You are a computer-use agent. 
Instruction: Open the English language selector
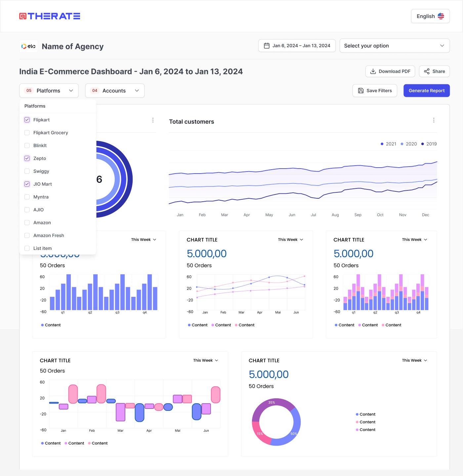[430, 16]
